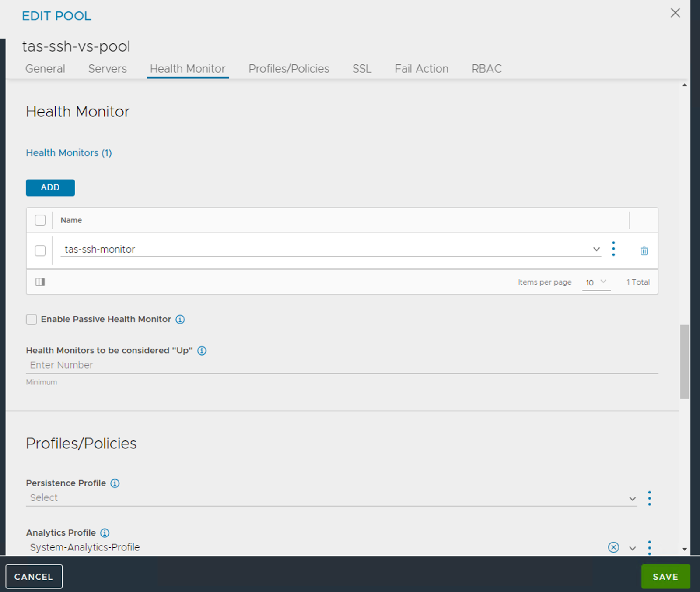Focus the Enter Number input field
Screen dimensions: 700x592
342,365
